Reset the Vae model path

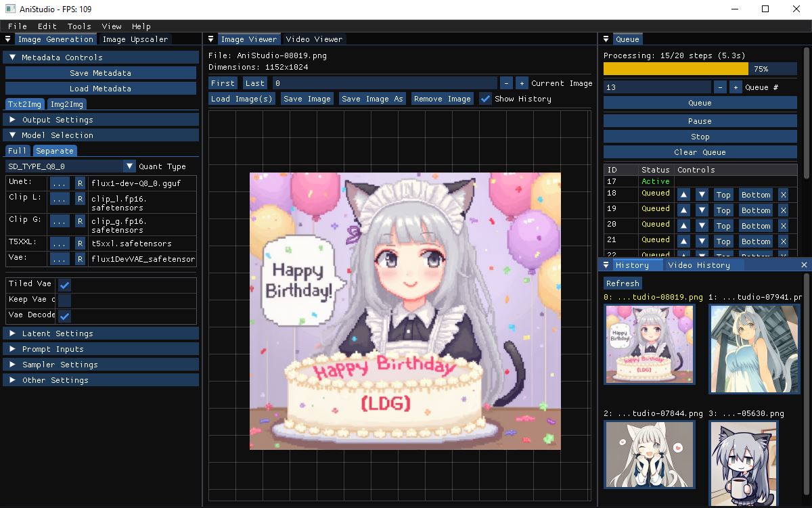click(x=80, y=259)
